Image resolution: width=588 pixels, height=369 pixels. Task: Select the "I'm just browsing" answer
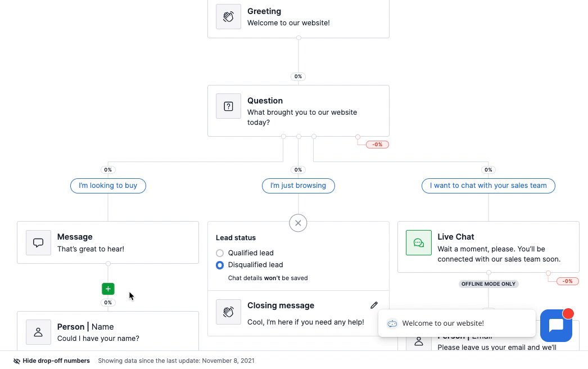(x=298, y=186)
